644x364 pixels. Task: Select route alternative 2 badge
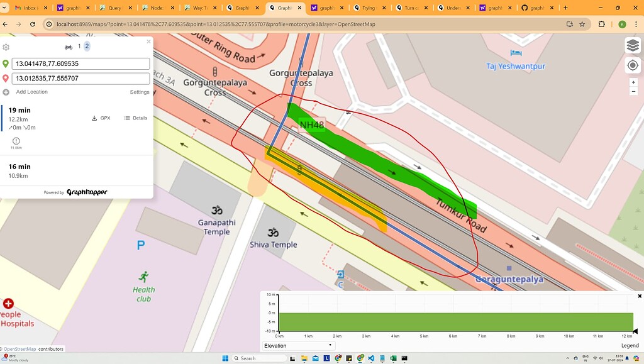tap(87, 46)
